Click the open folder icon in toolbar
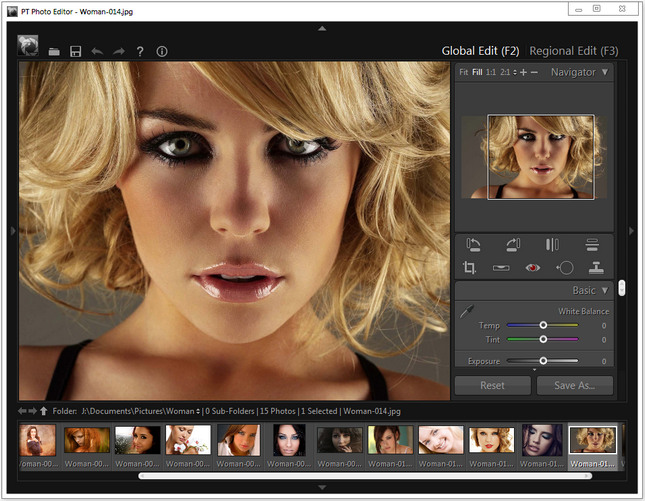Image resolution: width=645 pixels, height=501 pixels. coord(54,51)
